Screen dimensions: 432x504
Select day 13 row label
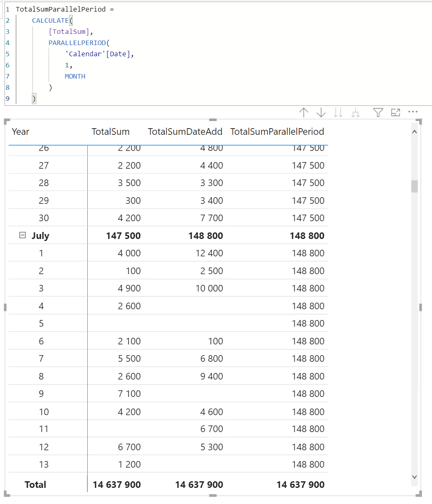[x=43, y=464]
